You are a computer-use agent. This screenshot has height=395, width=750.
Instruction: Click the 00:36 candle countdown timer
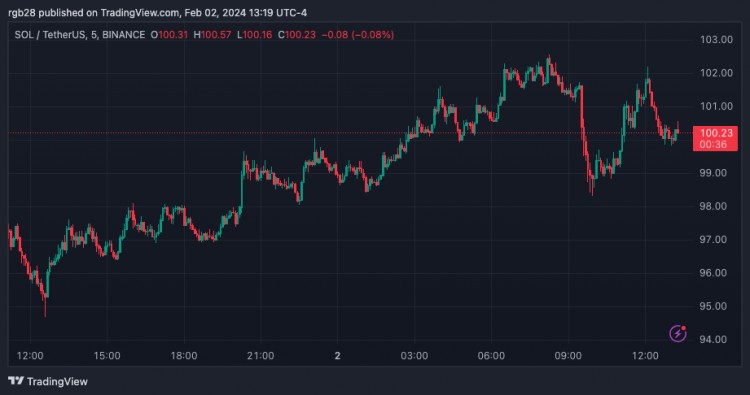tap(713, 144)
